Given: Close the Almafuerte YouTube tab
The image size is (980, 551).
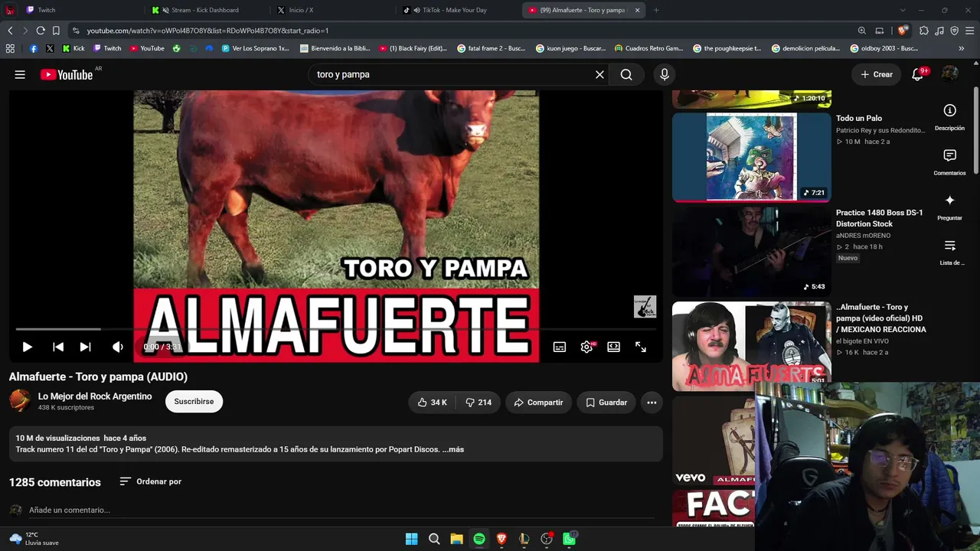Looking at the screenshot, I should [636, 10].
